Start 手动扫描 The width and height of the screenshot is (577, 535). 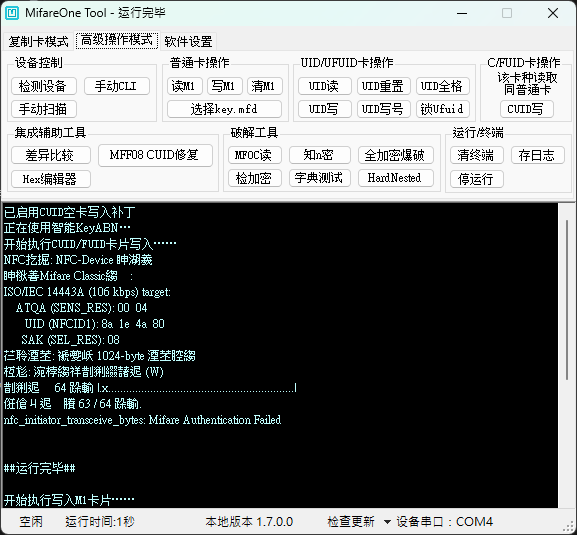click(x=43, y=109)
